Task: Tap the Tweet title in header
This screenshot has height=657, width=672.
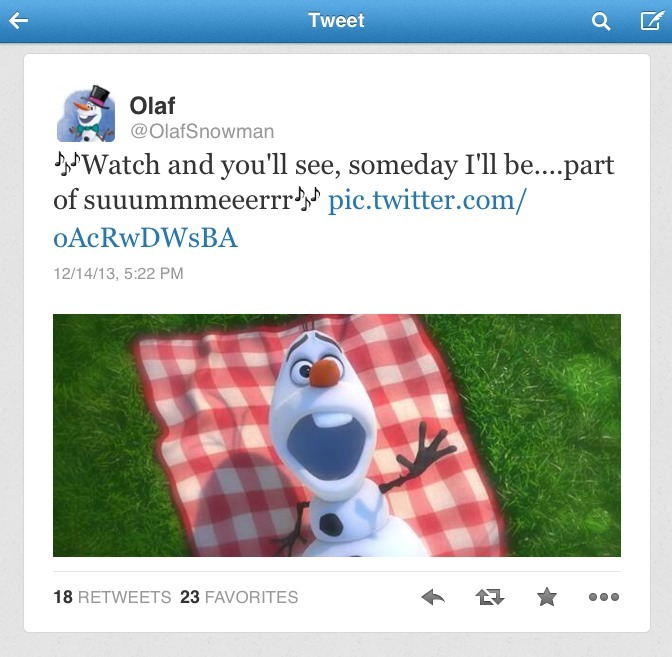Action: tap(336, 20)
